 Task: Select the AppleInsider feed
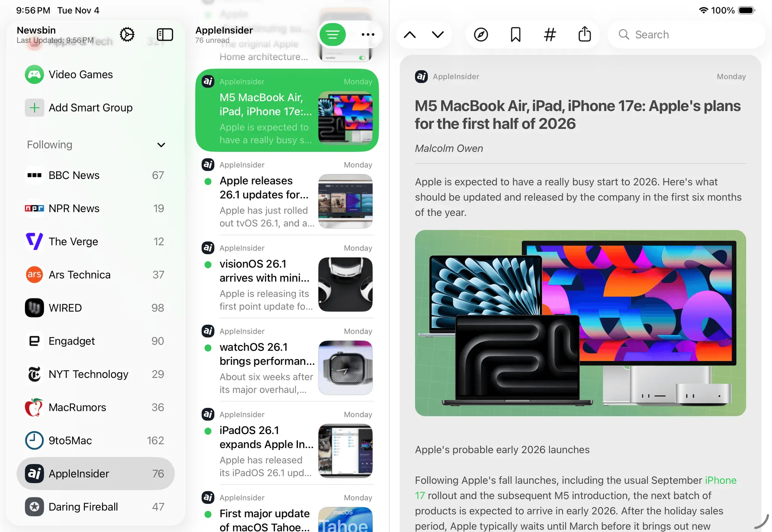(96, 474)
